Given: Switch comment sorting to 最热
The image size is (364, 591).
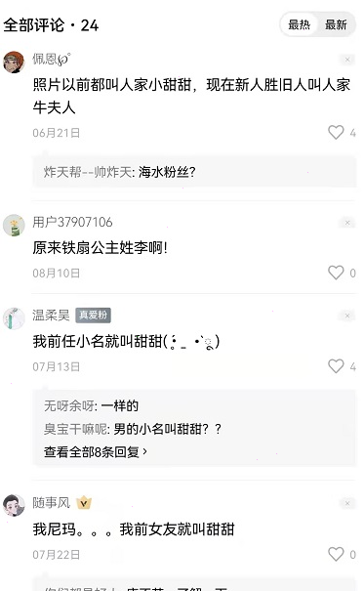Looking at the screenshot, I should tap(299, 24).
